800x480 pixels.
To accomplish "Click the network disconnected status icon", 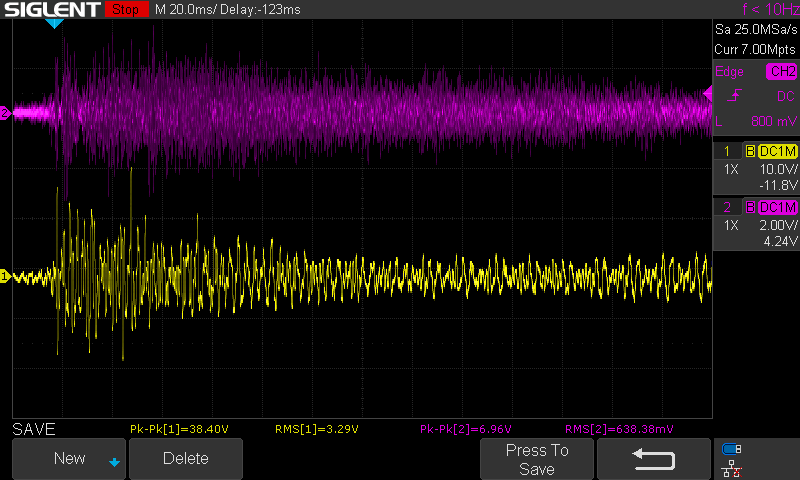I will (732, 469).
